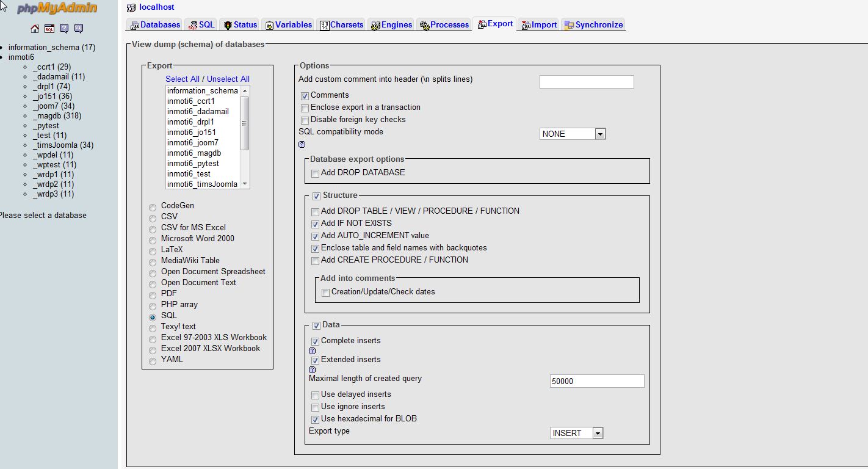Open the SQL documentation icon in sidebar

(79, 29)
